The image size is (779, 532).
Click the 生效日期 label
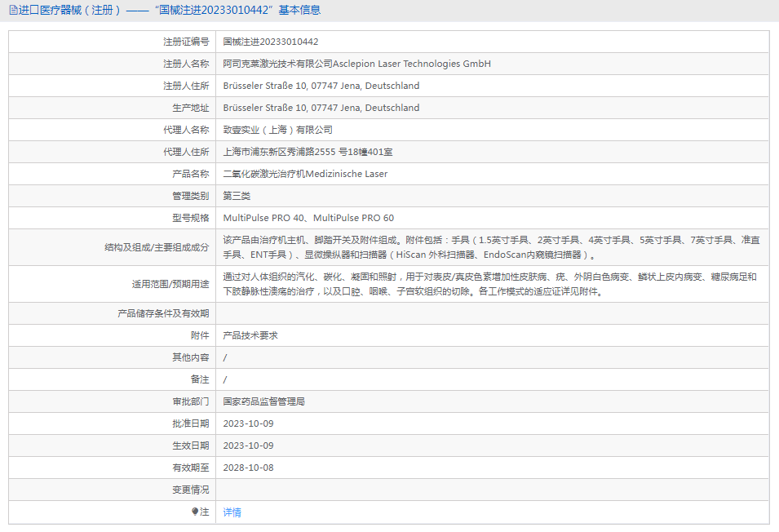coord(191,446)
